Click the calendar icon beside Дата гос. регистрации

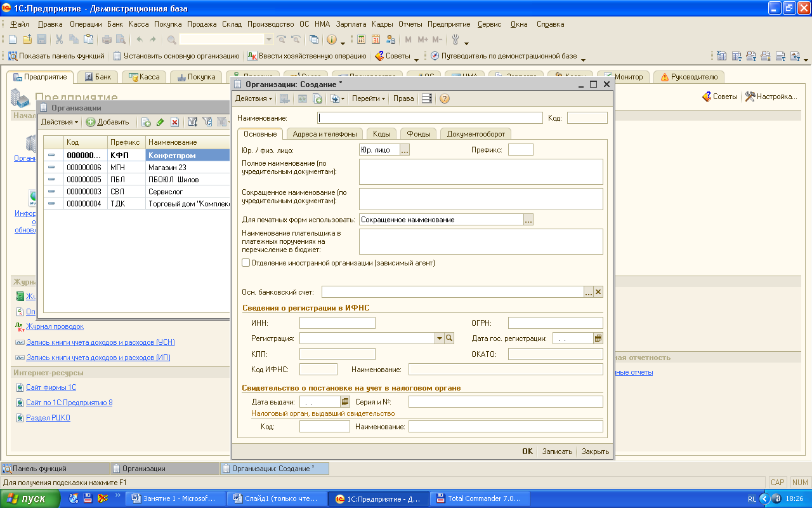pos(598,338)
